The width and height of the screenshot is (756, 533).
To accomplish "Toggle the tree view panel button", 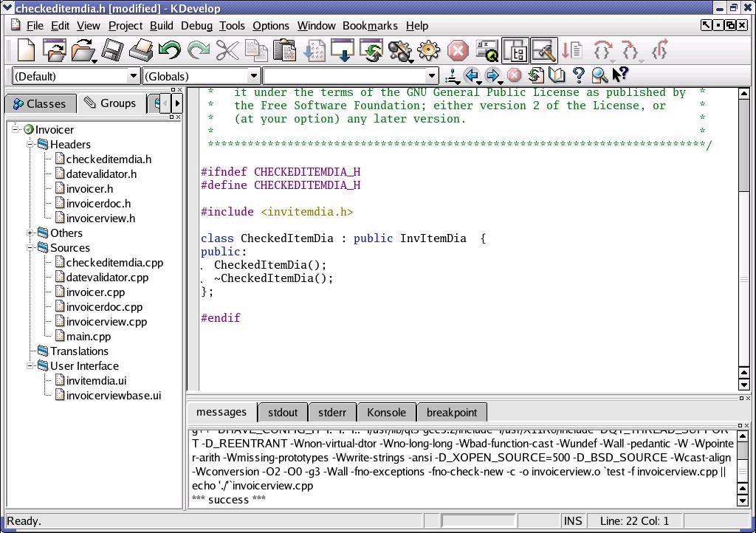I will tap(515, 50).
